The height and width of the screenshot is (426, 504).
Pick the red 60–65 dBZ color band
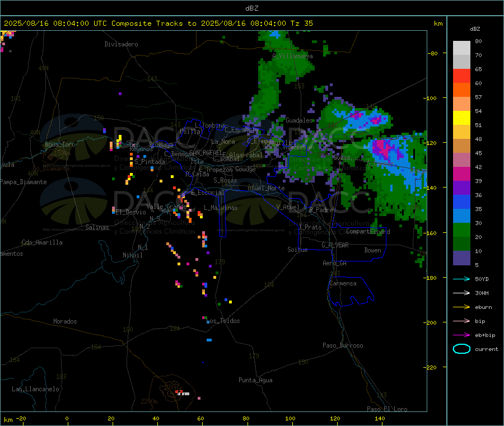coord(461,76)
